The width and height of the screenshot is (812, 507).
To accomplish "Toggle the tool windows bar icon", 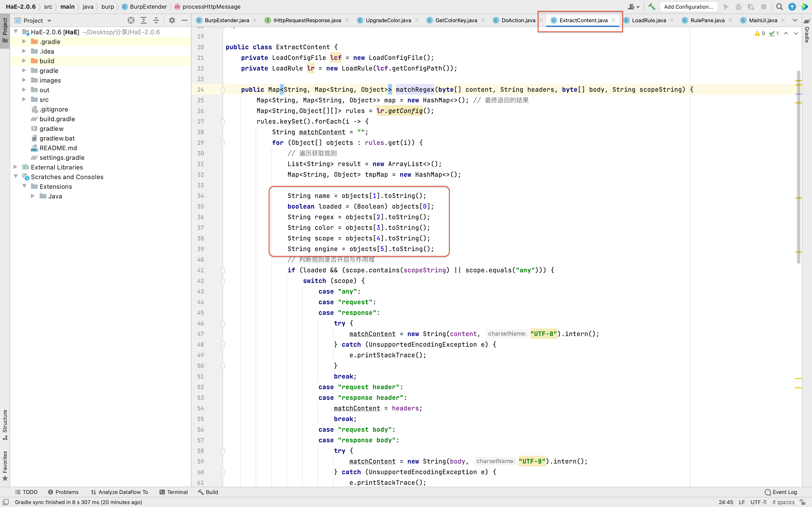I will click(x=6, y=502).
